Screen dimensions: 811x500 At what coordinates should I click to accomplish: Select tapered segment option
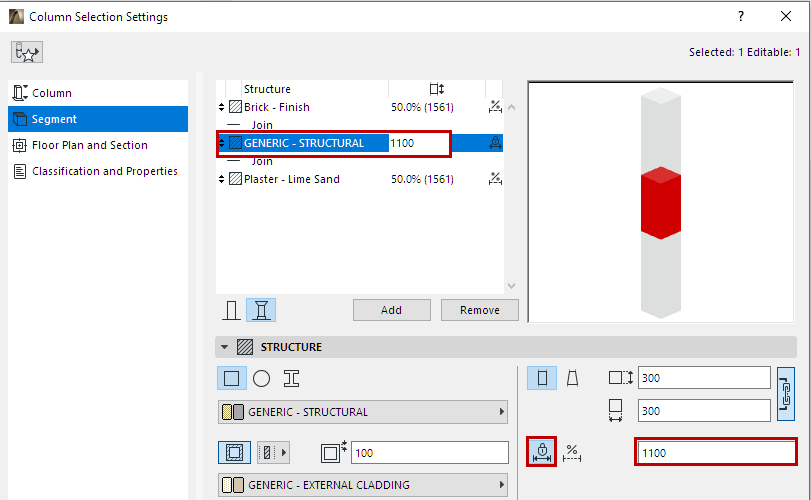572,378
